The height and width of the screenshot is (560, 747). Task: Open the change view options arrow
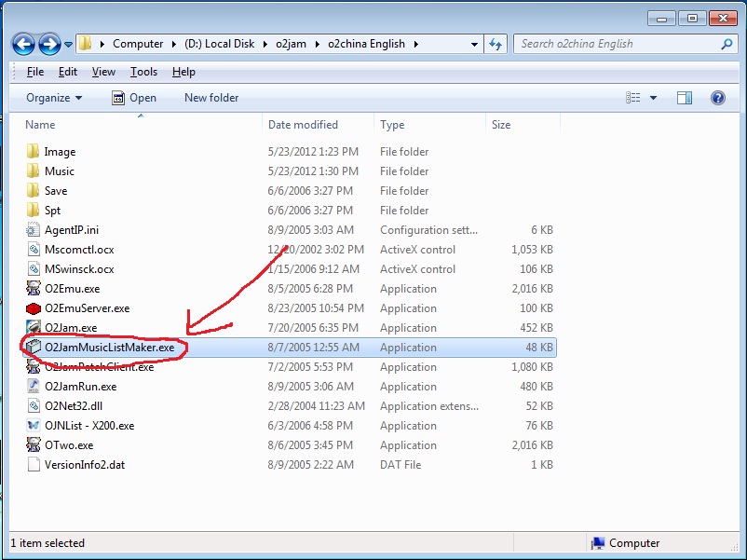click(653, 98)
